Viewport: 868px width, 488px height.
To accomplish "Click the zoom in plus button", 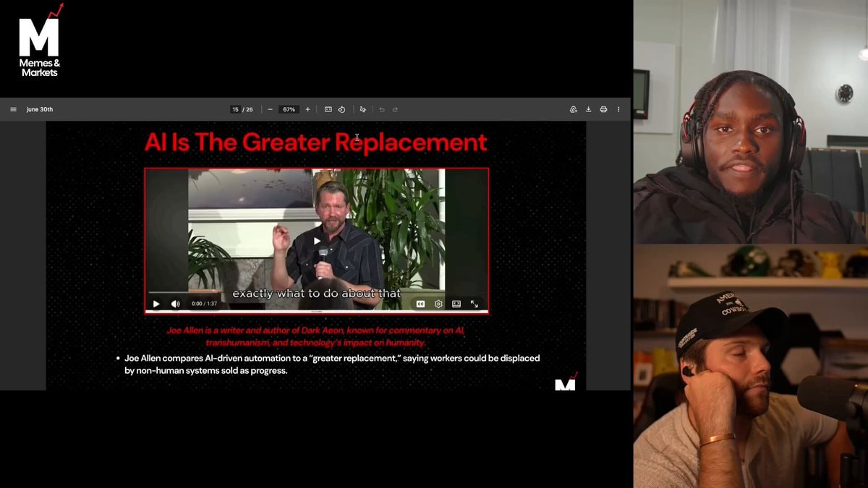I will (x=307, y=110).
